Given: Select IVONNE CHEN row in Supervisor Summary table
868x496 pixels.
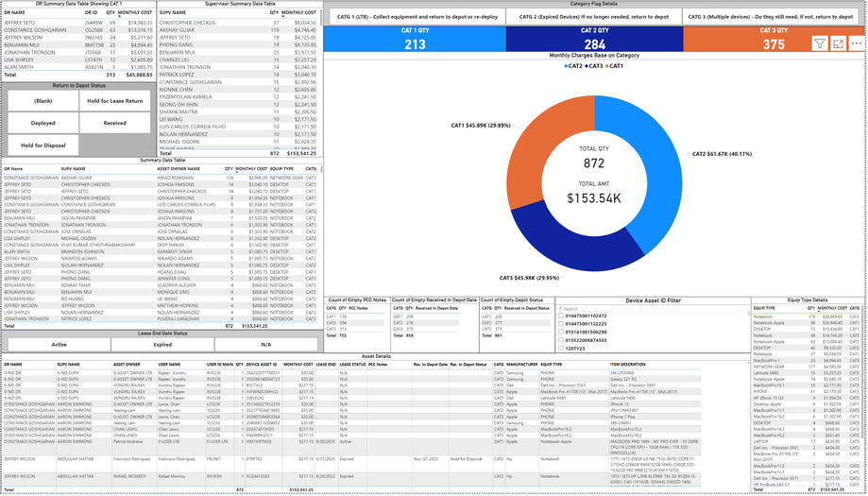Looking at the screenshot, I should pyautogui.click(x=238, y=89).
